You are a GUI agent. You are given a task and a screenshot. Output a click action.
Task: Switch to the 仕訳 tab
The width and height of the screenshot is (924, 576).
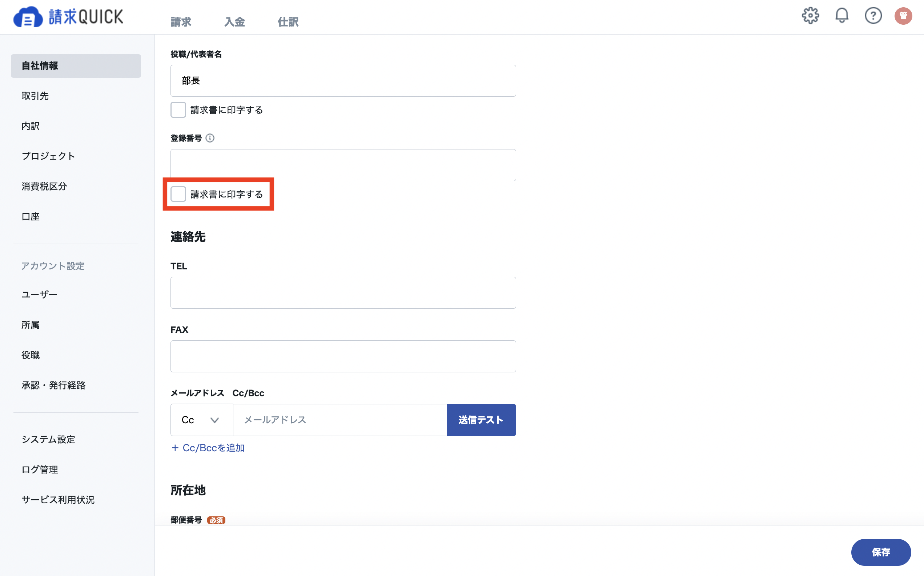(x=288, y=22)
